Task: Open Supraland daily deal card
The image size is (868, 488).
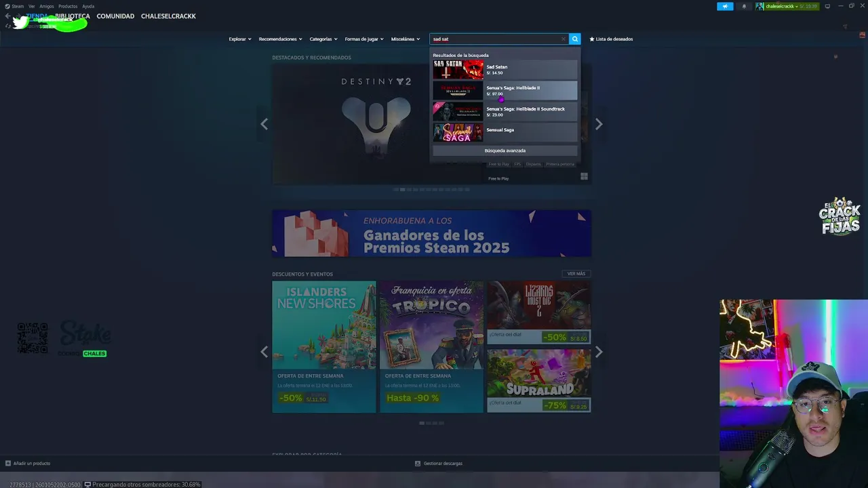Action: coord(539,380)
